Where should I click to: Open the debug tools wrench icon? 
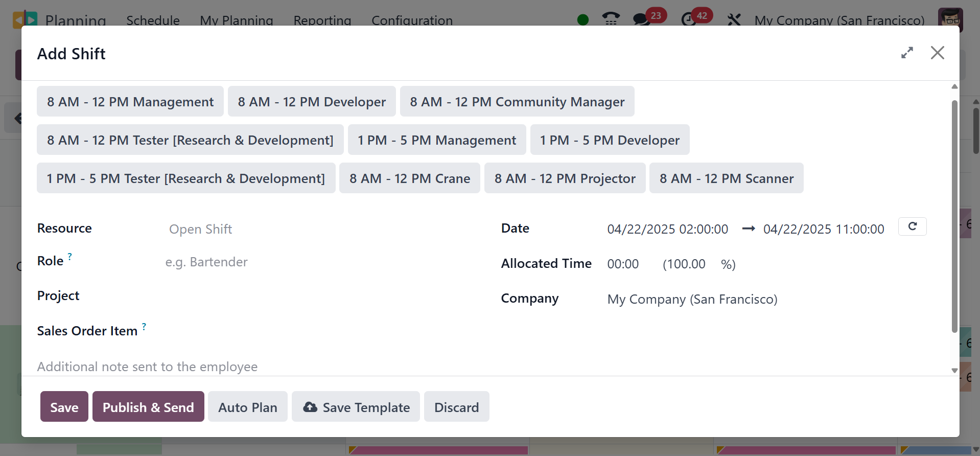point(734,20)
